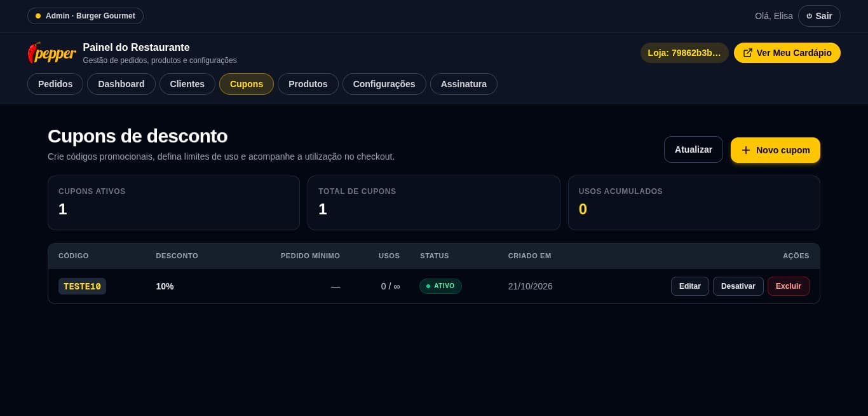This screenshot has width=868, height=416.
Task: Click the minimum order dash in the TESTE10 row
Action: 336,286
